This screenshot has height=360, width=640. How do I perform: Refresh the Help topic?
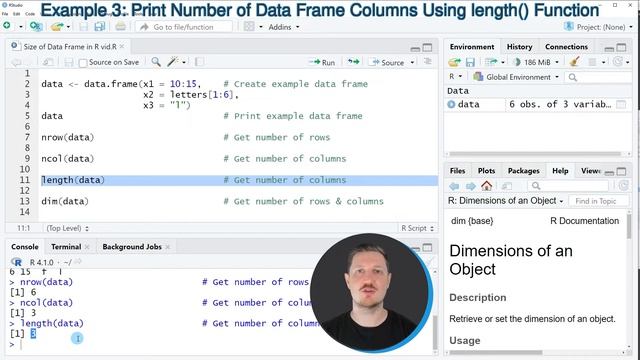click(623, 186)
